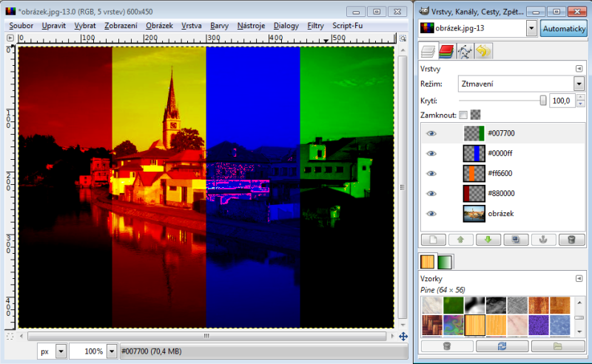This screenshot has width=592, height=364.
Task: Open the Vzorky panel configuration menu arrow
Action: [x=579, y=279]
